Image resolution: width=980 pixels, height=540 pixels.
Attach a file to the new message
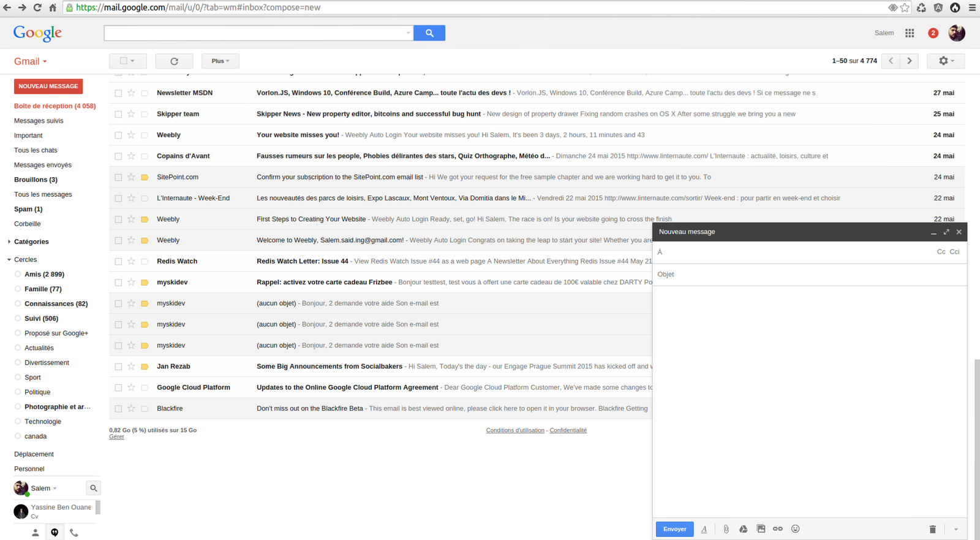pyautogui.click(x=726, y=529)
